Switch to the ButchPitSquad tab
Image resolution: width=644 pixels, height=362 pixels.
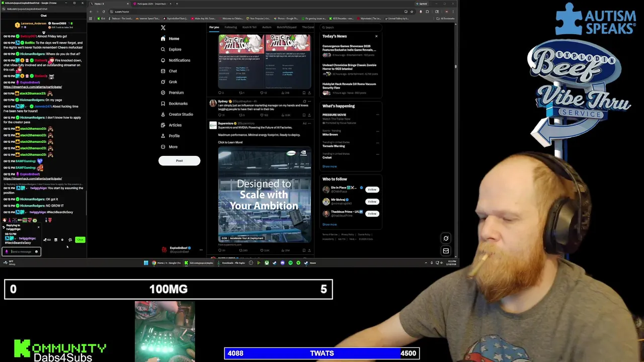286,27
